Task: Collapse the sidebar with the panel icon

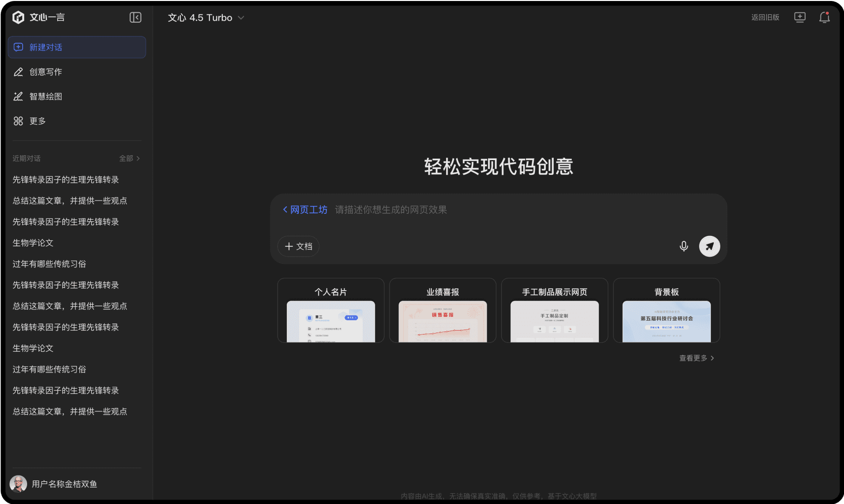Action: pyautogui.click(x=136, y=18)
